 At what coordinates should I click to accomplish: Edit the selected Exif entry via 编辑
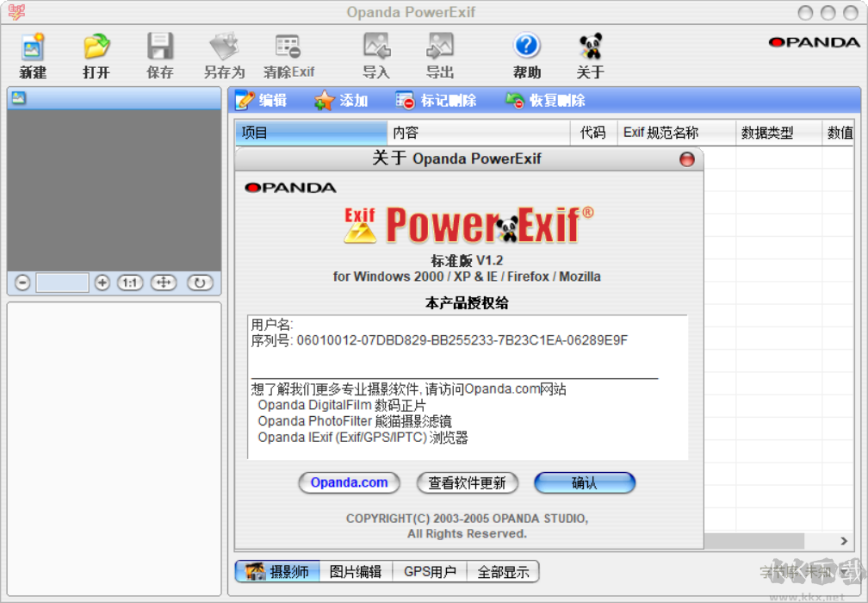[259, 100]
